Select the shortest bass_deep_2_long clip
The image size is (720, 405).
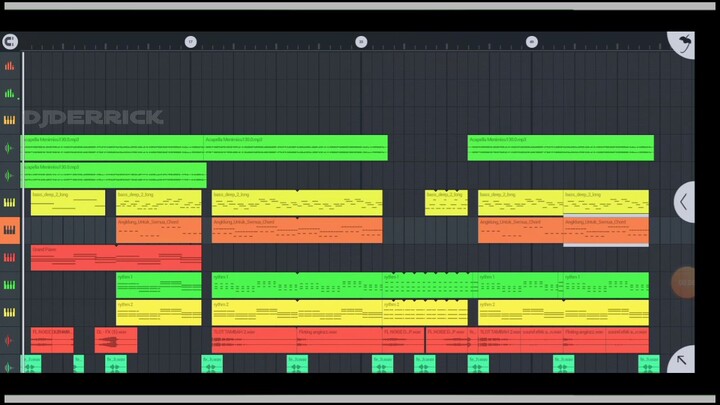coord(446,202)
